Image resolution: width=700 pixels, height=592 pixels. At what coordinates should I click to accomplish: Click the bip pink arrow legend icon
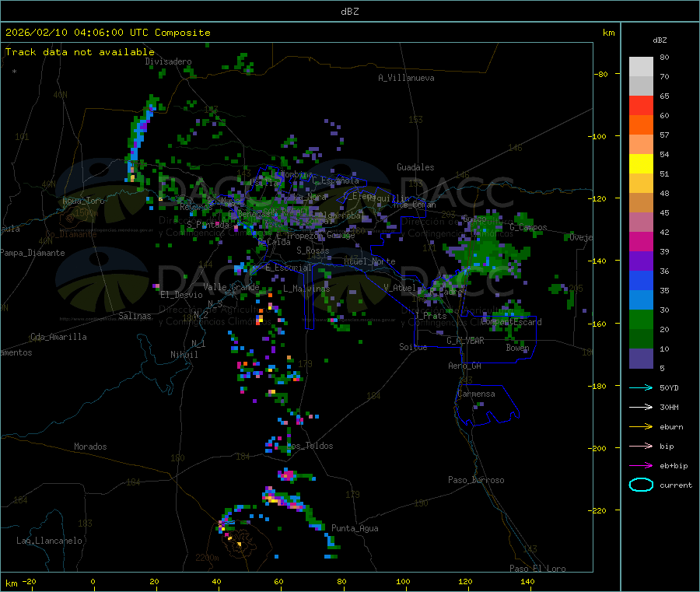pos(641,446)
